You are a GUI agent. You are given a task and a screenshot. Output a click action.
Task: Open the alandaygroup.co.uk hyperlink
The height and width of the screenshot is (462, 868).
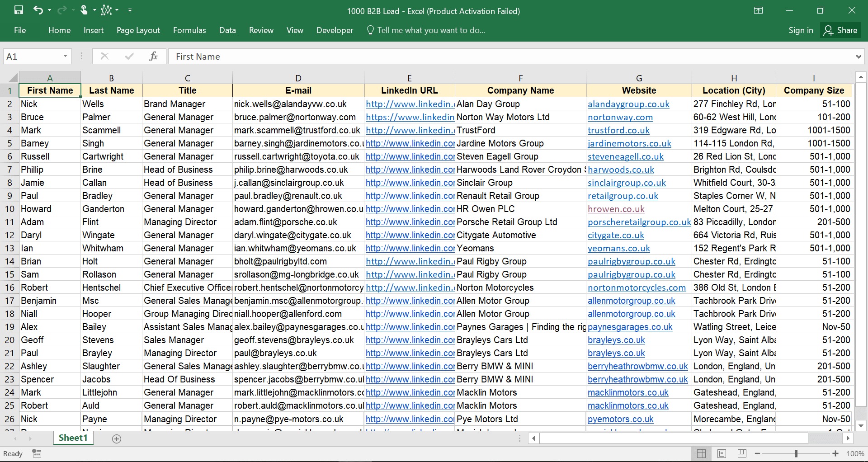pyautogui.click(x=629, y=104)
